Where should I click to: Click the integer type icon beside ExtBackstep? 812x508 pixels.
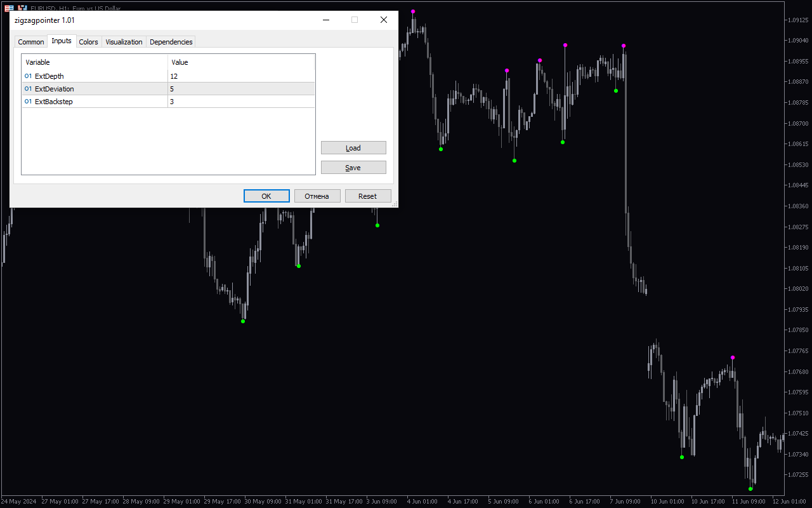click(28, 102)
